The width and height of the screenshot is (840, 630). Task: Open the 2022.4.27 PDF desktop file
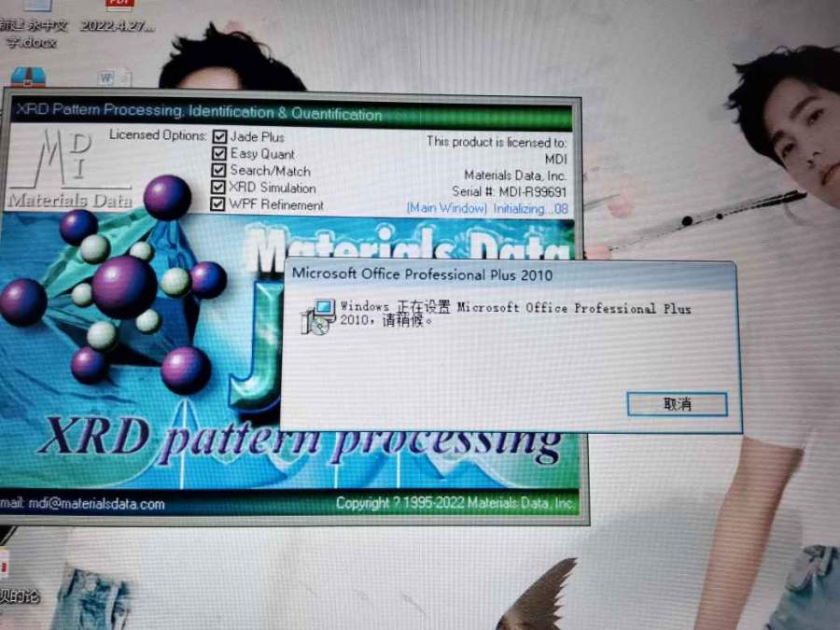tap(118, 16)
